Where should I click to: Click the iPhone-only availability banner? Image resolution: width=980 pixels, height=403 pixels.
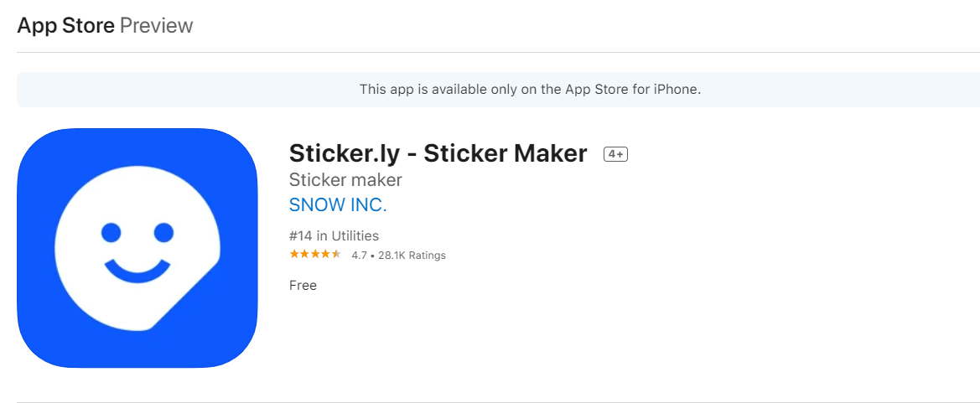coord(498,90)
